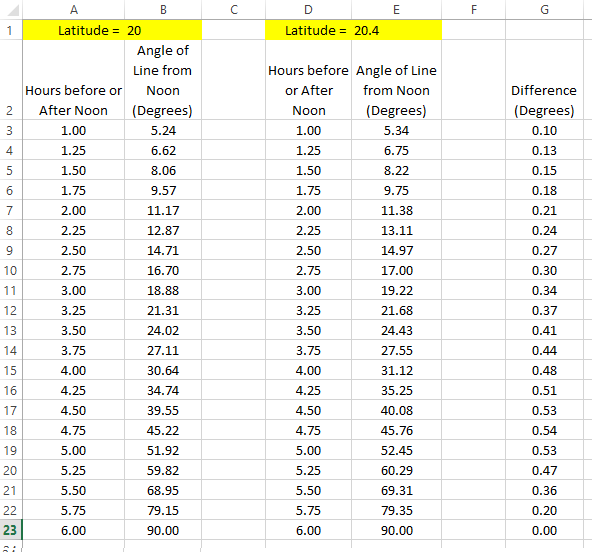The image size is (592, 552).
Task: Click yellow Latitude = 20.4 cell
Action: click(353, 30)
